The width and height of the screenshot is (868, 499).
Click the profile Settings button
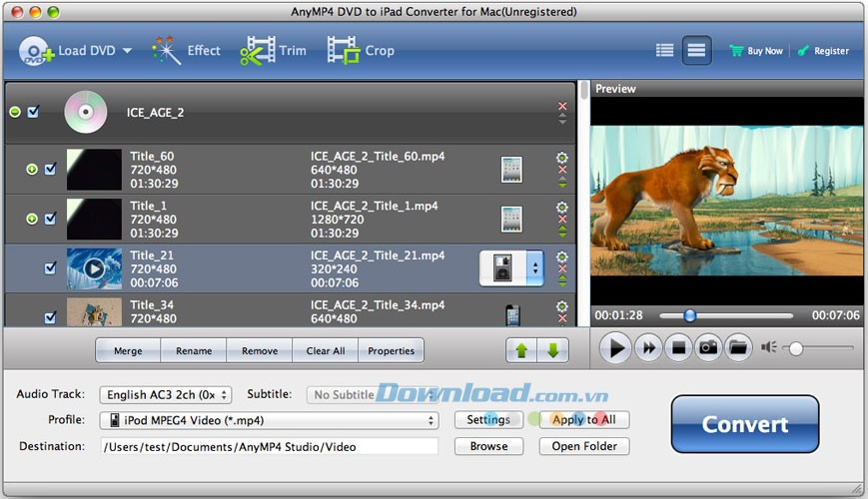tap(488, 420)
